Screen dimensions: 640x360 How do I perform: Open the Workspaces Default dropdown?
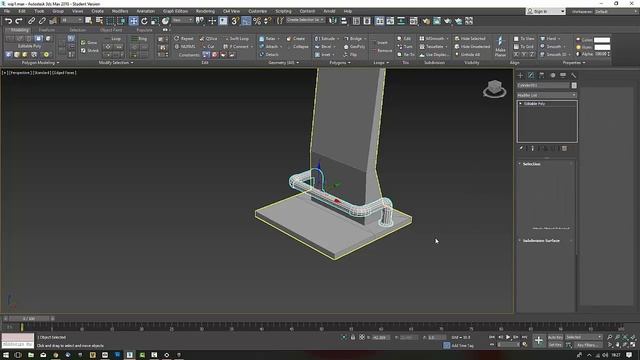[x=616, y=11]
